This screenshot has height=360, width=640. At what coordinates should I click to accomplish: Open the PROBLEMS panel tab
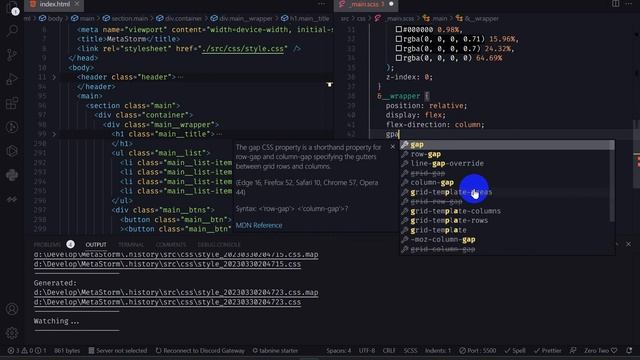[47, 244]
